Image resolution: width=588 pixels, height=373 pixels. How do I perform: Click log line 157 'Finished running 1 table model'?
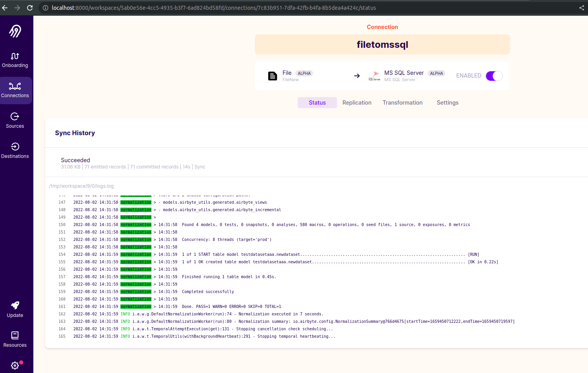(x=229, y=277)
